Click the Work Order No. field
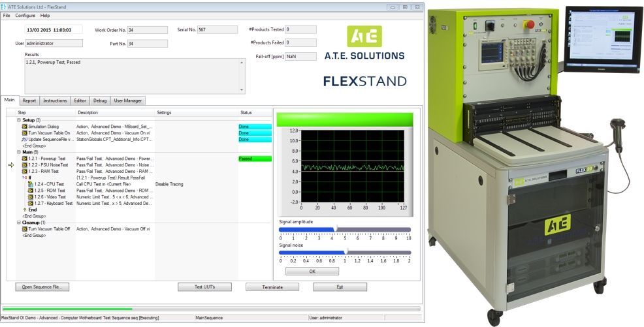Screen dimensions: 644x327 pyautogui.click(x=148, y=30)
